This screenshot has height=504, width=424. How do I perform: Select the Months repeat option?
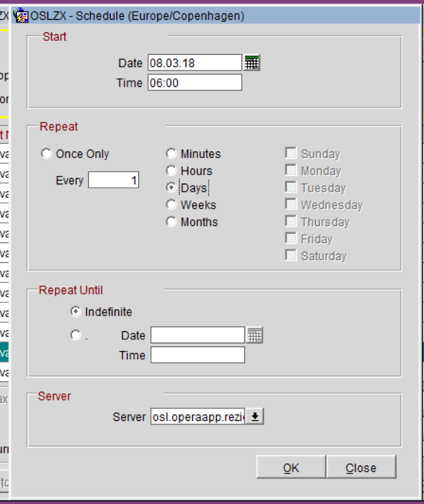click(x=171, y=222)
